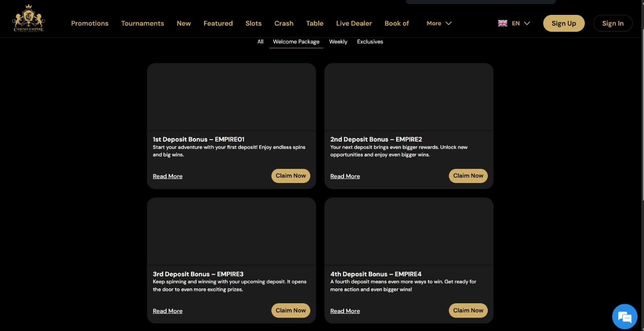Navigate to Slots
The image size is (644, 331).
pyautogui.click(x=254, y=23)
